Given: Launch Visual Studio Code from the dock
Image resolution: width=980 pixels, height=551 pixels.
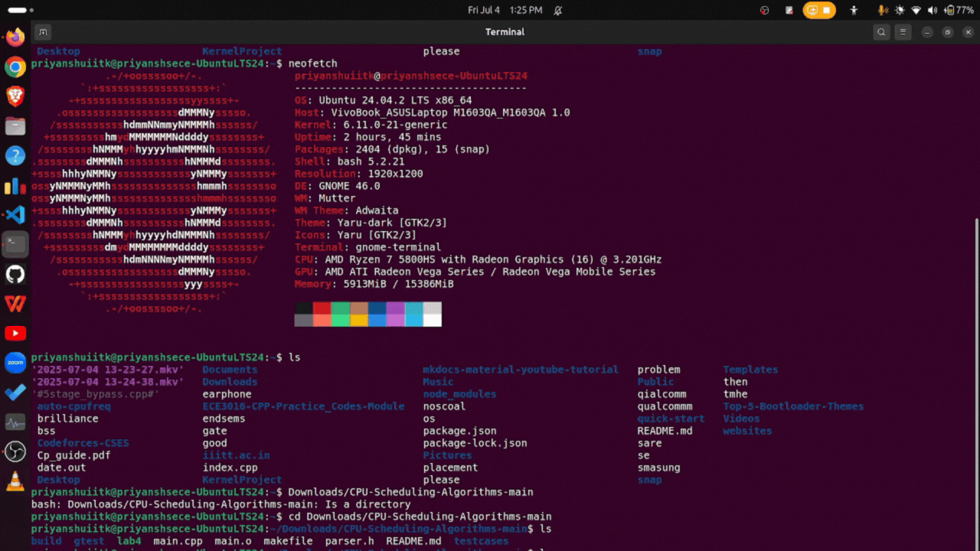Looking at the screenshot, I should click(x=15, y=215).
